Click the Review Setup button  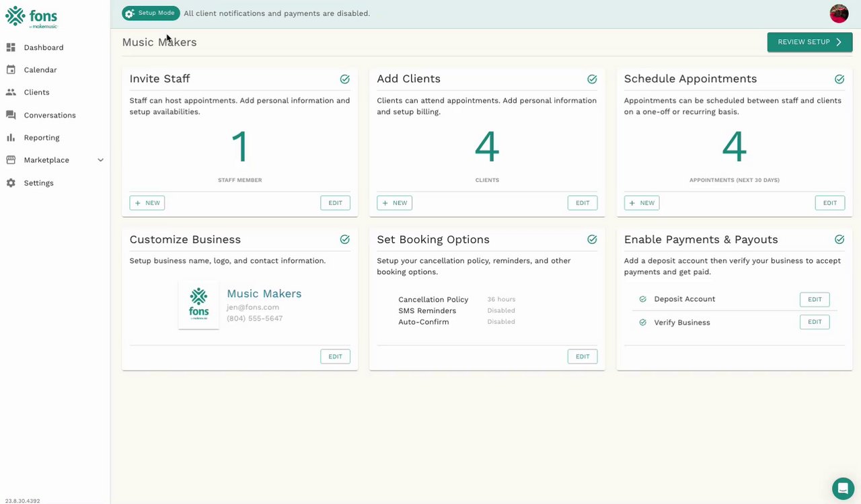pyautogui.click(x=809, y=42)
